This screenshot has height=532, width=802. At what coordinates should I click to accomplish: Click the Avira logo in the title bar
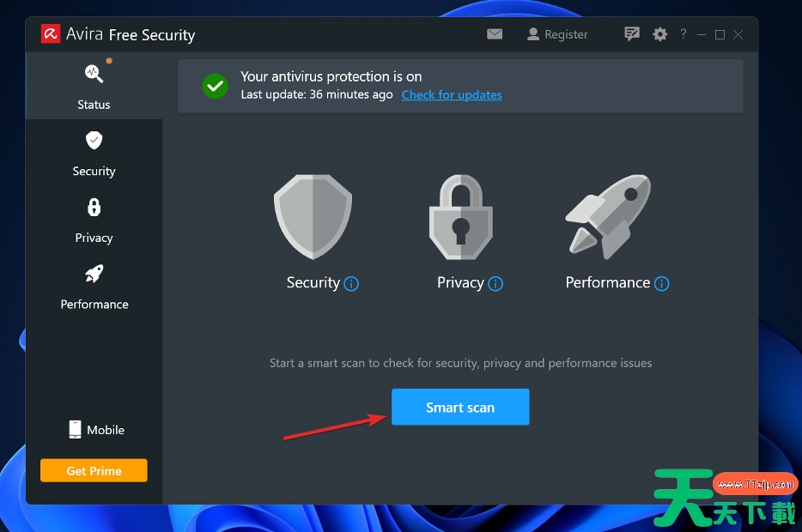(x=51, y=34)
